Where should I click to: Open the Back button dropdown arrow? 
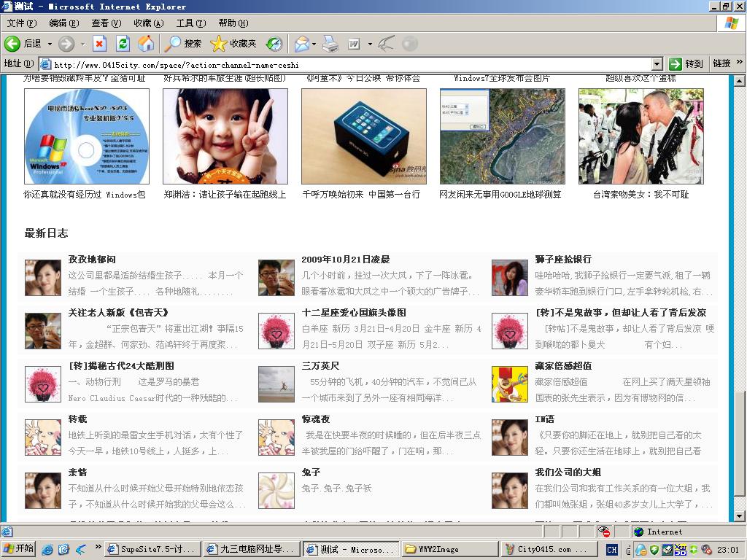(50, 44)
